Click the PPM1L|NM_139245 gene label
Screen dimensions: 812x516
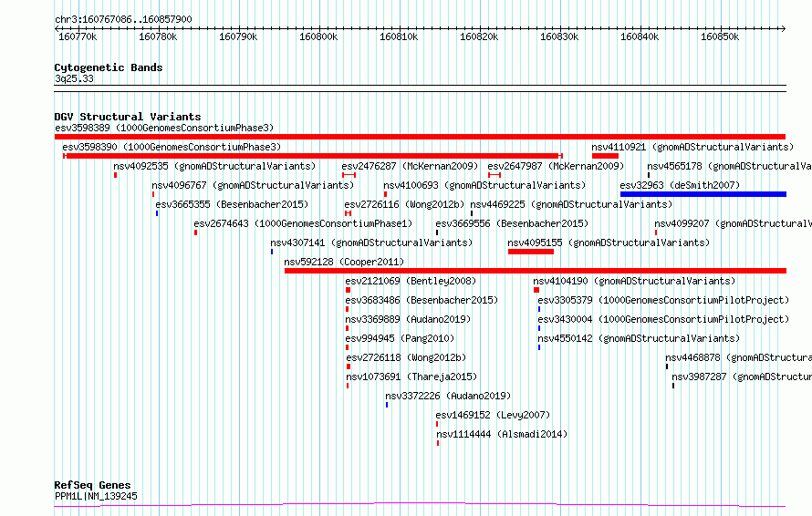[x=97, y=496]
